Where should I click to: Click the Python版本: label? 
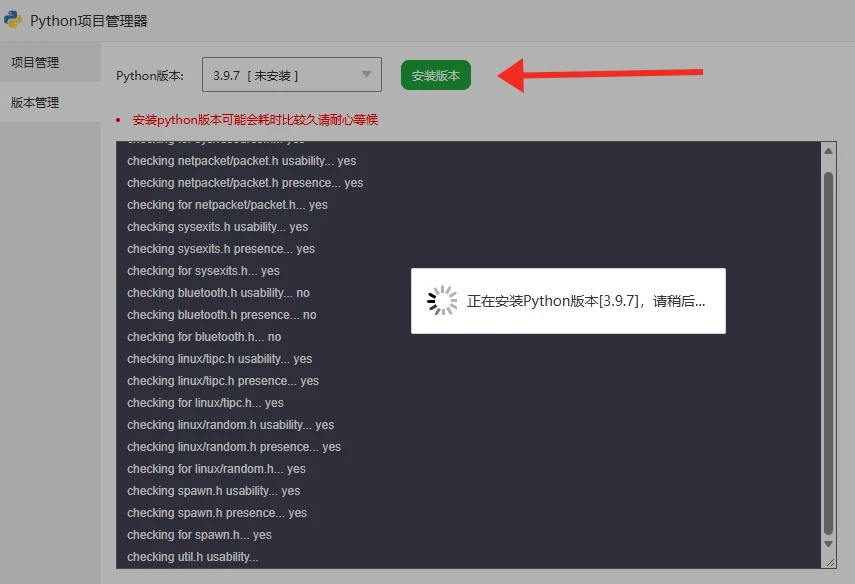150,75
